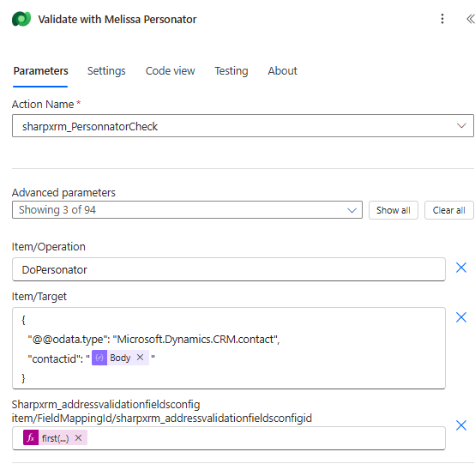The height and width of the screenshot is (476, 475).
Task: Click into the Item/Operation DoPersonator field
Action: click(x=229, y=269)
